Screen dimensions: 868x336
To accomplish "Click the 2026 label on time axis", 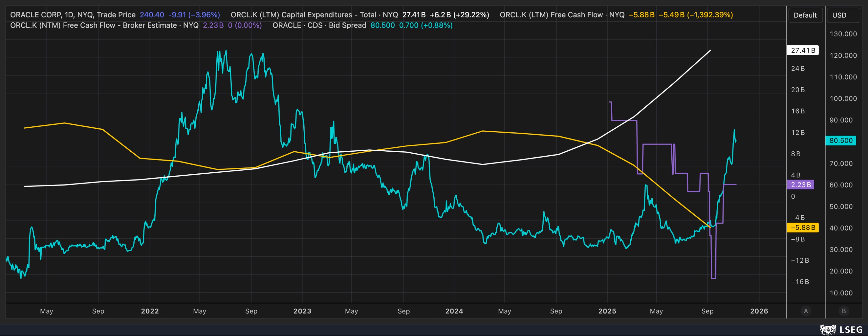I will pos(759,311).
